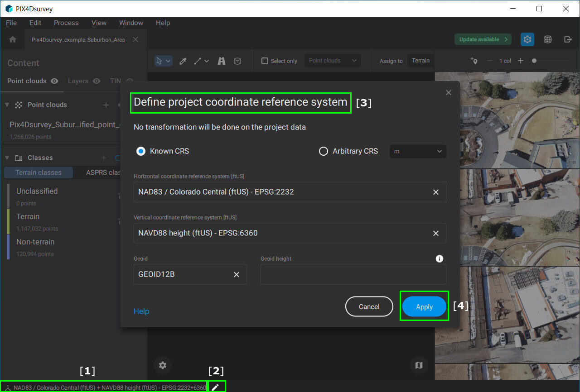580x392 pixels.
Task: Clear the horizontal coordinate reference system field
Action: [436, 192]
